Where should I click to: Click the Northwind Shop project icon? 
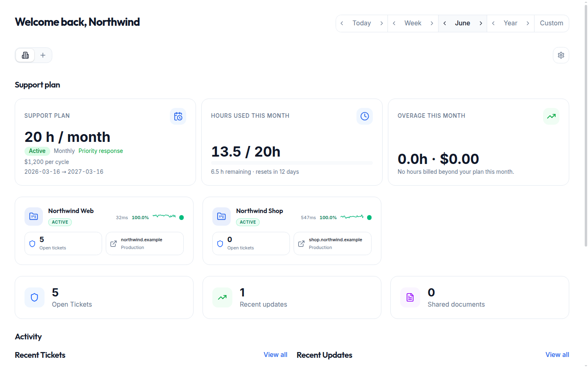pyautogui.click(x=221, y=216)
